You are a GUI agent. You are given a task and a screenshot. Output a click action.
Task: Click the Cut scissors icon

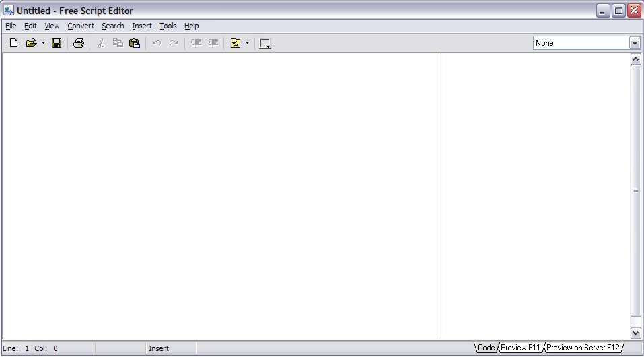101,43
